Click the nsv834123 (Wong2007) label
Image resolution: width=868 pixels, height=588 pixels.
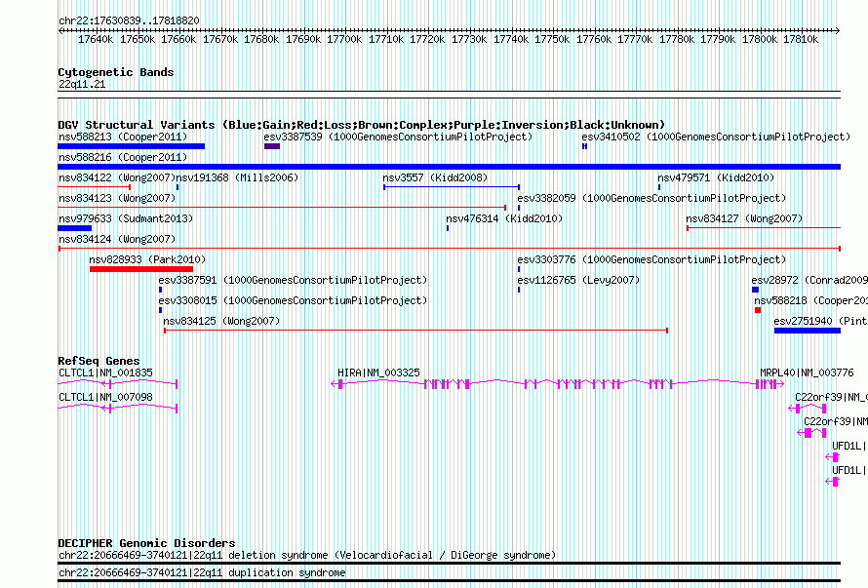coord(117,198)
